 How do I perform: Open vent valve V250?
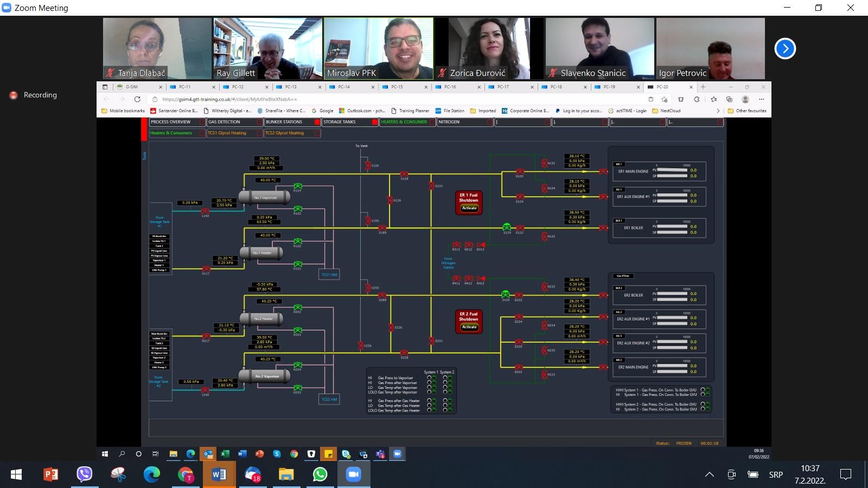pyautogui.click(x=368, y=288)
